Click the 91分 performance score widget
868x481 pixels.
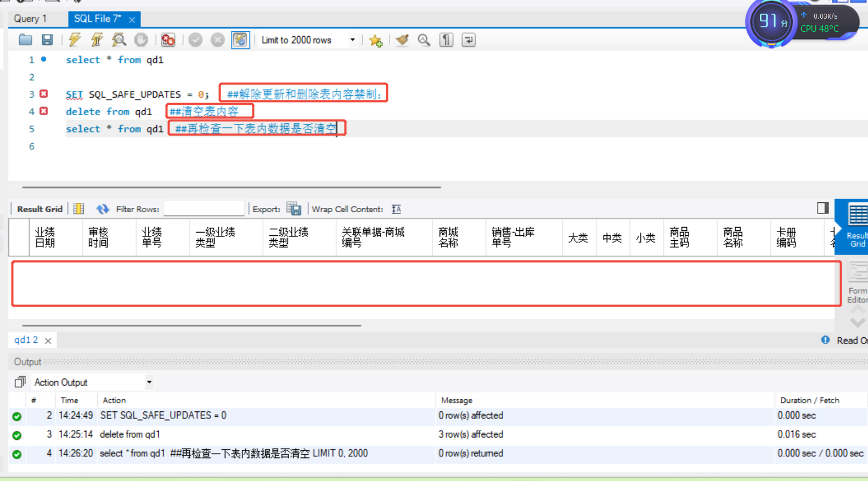pyautogui.click(x=771, y=22)
